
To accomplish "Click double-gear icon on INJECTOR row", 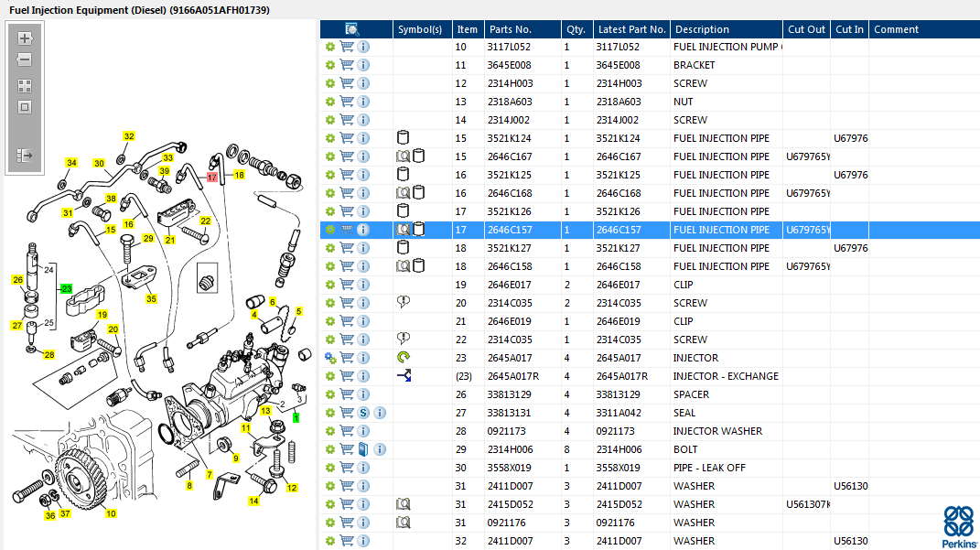I will (330, 358).
